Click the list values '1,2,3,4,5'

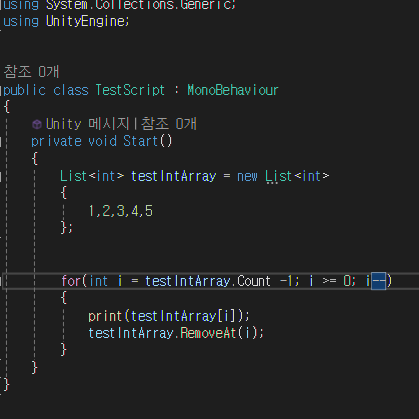tap(121, 211)
